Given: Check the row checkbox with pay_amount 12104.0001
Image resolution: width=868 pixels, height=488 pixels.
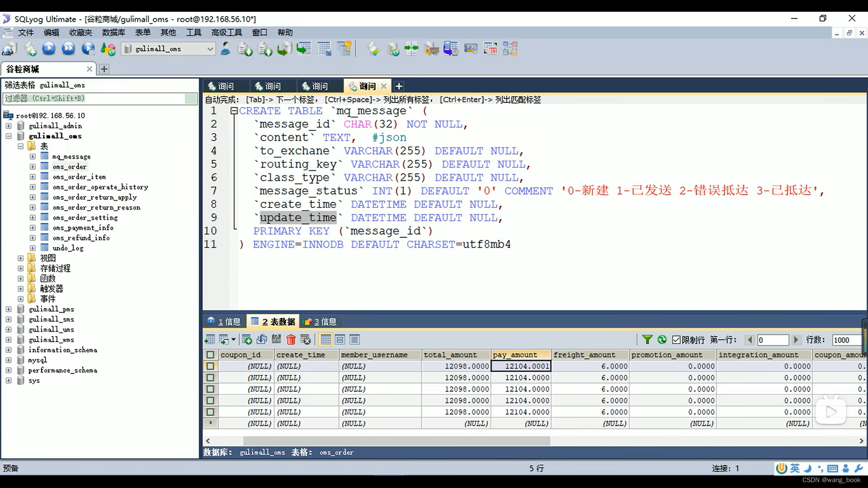Looking at the screenshot, I should [210, 366].
